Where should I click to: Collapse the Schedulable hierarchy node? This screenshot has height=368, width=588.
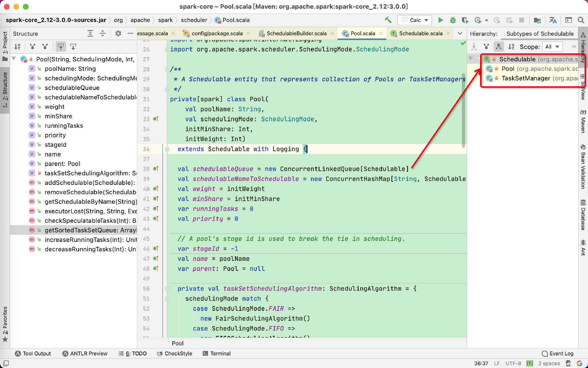pos(471,59)
